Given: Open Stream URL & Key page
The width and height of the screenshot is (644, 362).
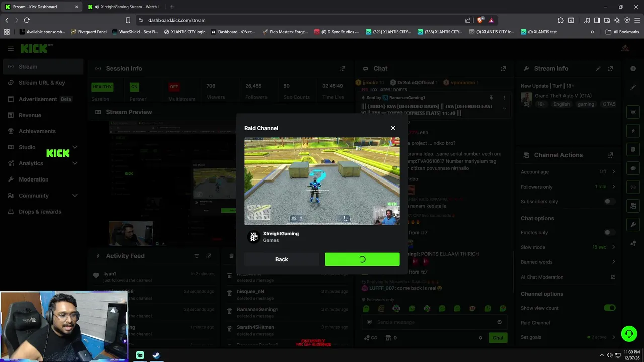Looking at the screenshot, I should click(42, 83).
